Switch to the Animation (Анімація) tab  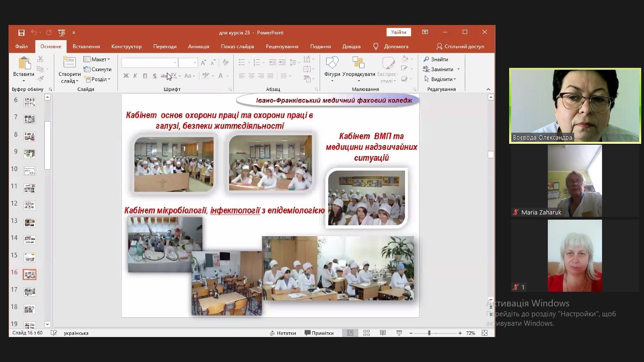[198, 47]
